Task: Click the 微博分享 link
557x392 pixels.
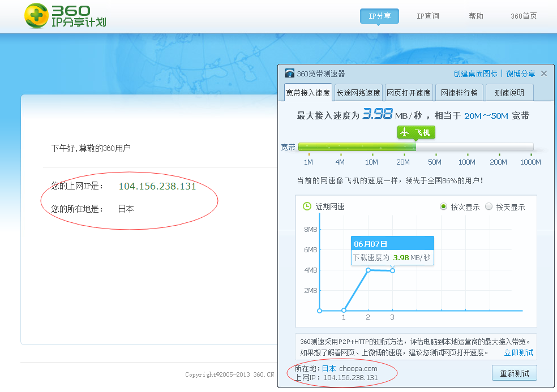Action: [520, 74]
